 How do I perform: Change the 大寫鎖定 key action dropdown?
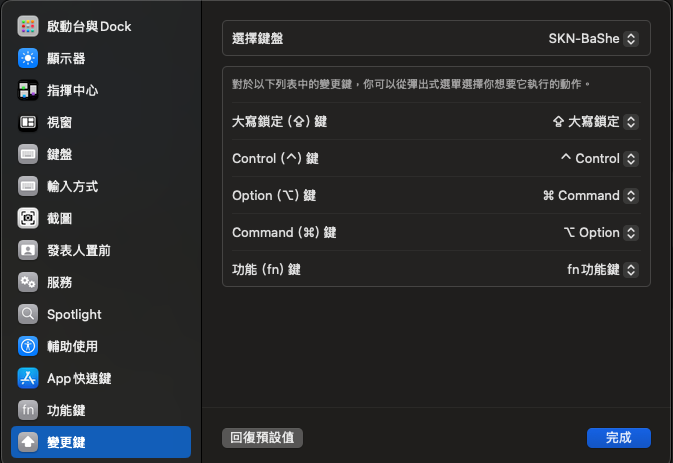click(595, 122)
